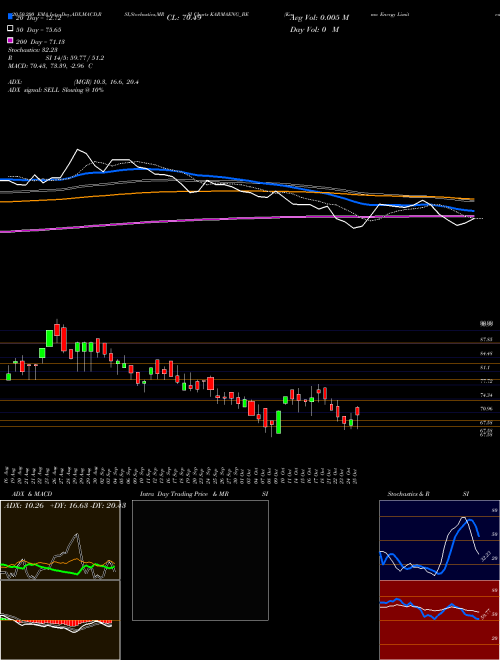This screenshot has height=660, width=500.
Task: Click the 87.83 price axis label
Action: [487, 339]
